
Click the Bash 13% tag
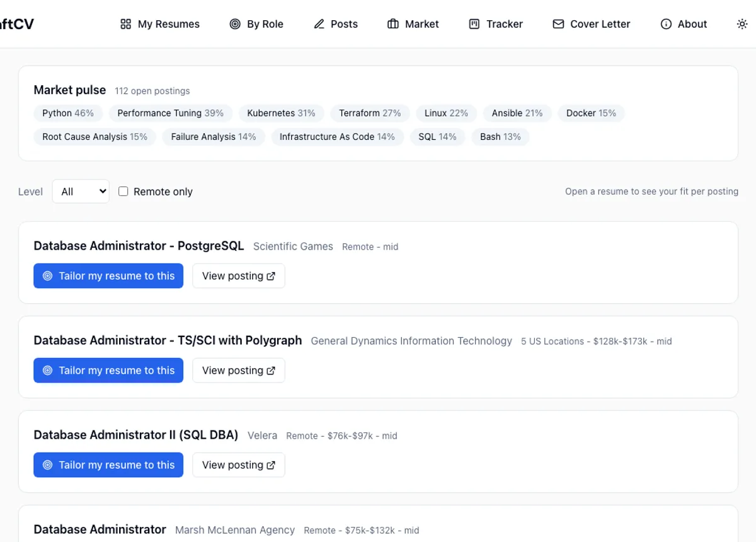[x=501, y=137]
